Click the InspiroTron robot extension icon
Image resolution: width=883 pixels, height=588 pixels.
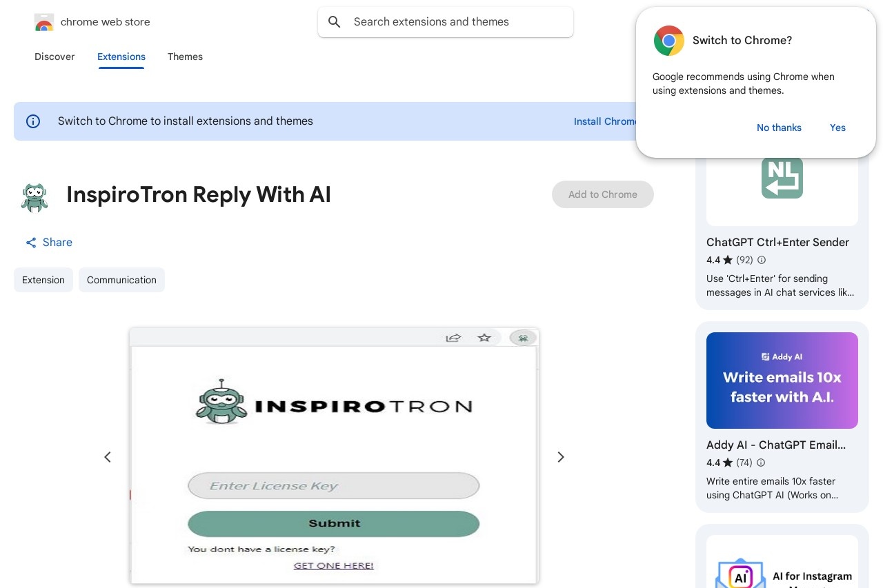[34, 197]
